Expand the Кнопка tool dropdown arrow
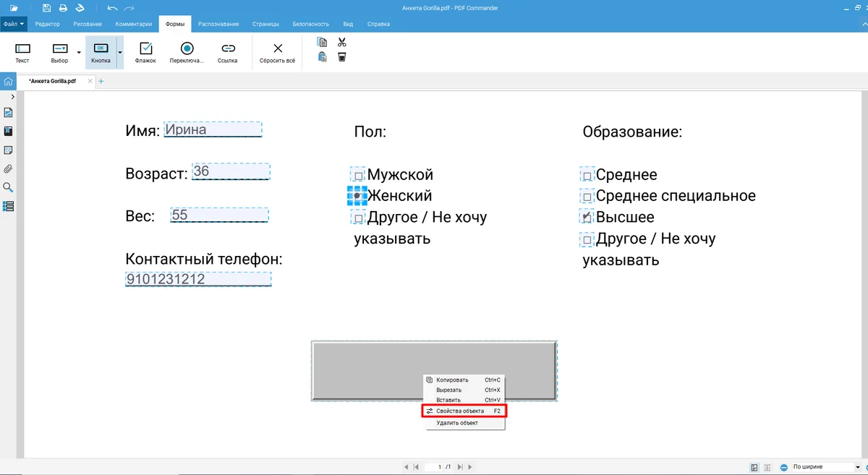Viewport: 868px width, 475px height. [x=120, y=52]
